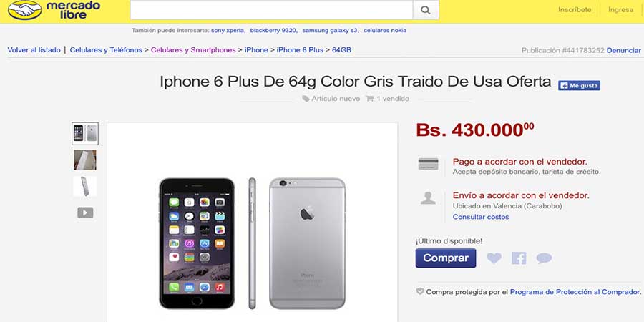The width and height of the screenshot is (644, 322).
Task: Click the search magnifier icon
Action: pyautogui.click(x=426, y=10)
